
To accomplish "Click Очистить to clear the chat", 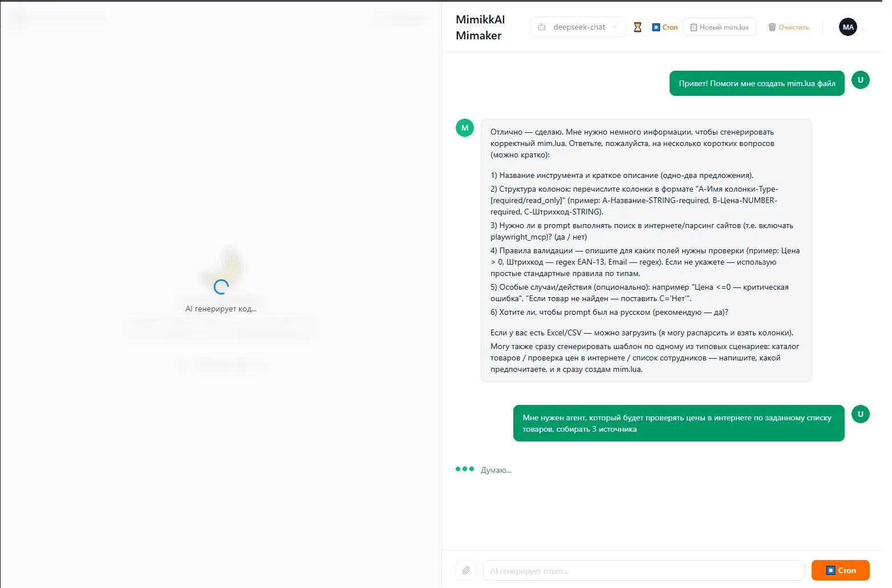I will tap(793, 27).
